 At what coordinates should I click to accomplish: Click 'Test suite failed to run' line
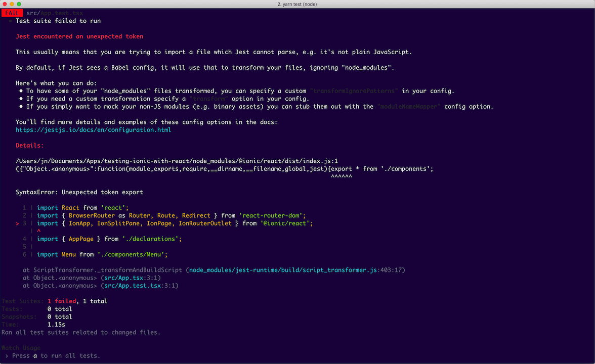pyautogui.click(x=58, y=21)
